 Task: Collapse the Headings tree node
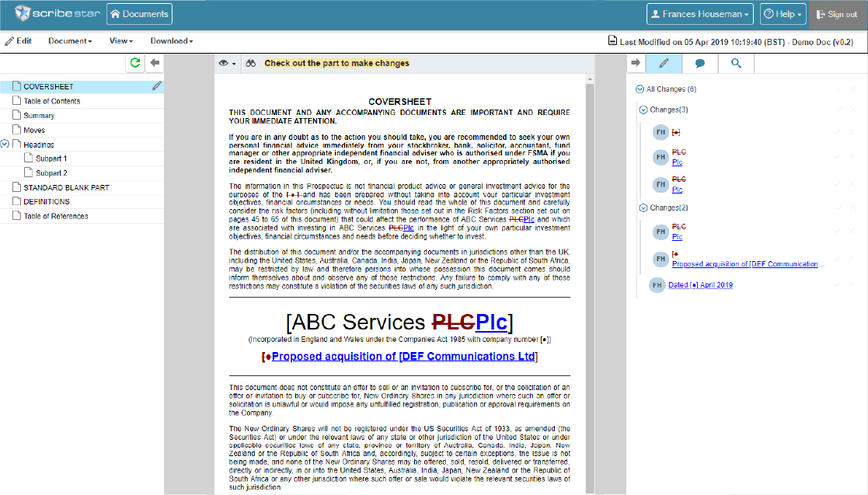coord(5,145)
